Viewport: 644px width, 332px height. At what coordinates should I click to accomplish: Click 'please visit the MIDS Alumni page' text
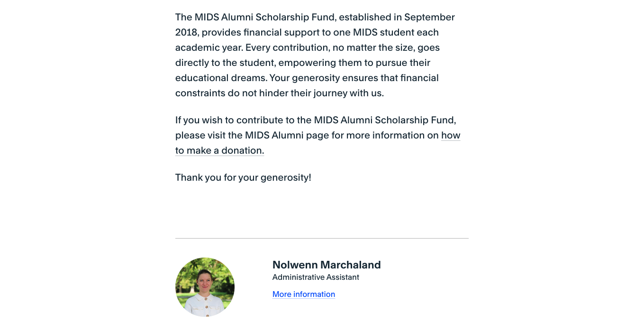[x=252, y=135]
